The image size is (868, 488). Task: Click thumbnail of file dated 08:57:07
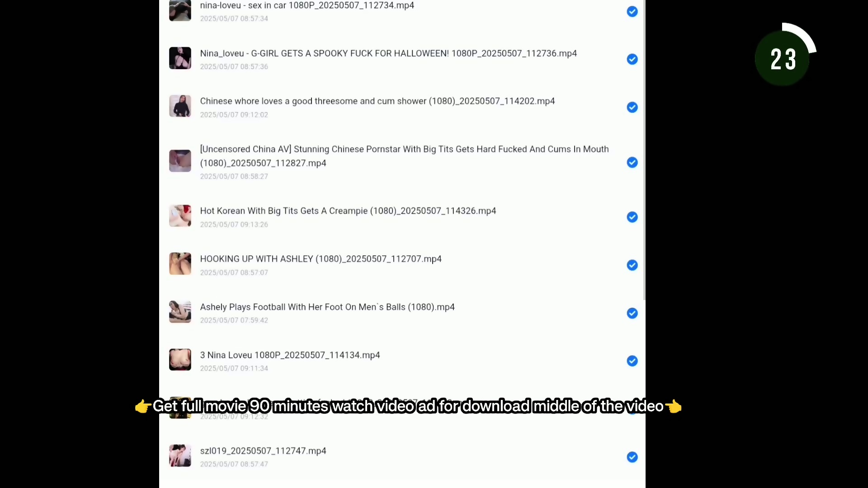point(180,264)
